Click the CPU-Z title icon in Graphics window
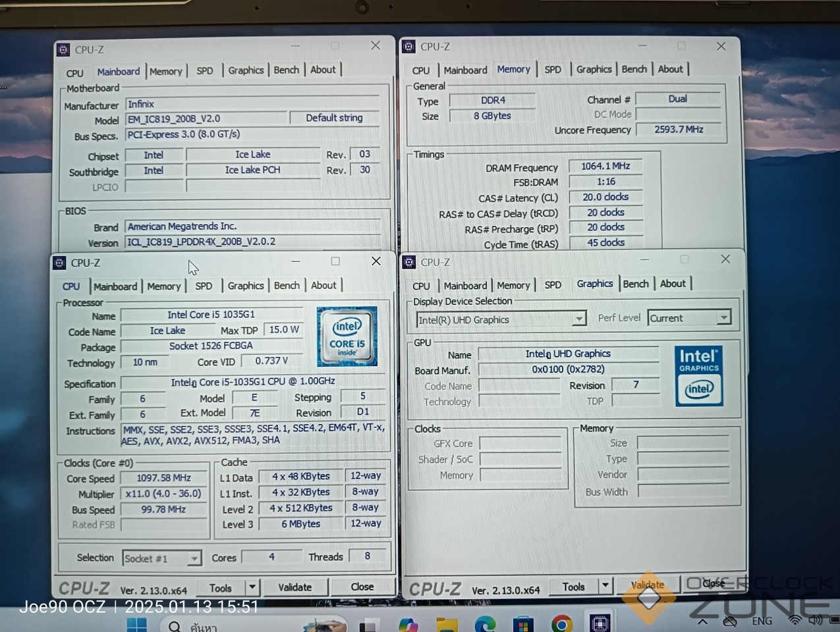This screenshot has height=632, width=840. [408, 262]
